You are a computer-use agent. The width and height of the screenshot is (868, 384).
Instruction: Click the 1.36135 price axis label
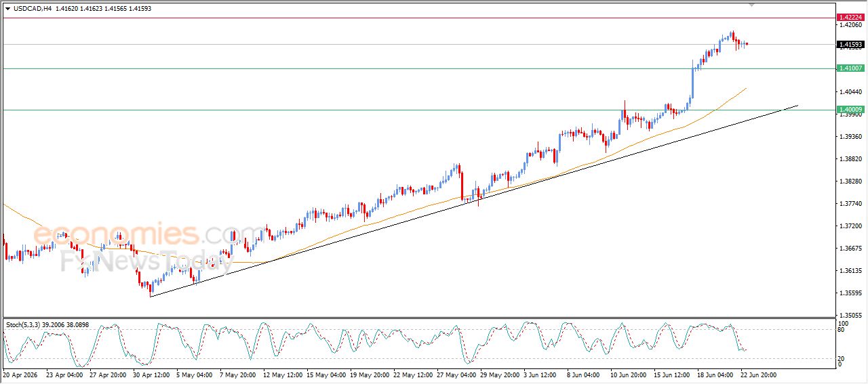click(850, 271)
